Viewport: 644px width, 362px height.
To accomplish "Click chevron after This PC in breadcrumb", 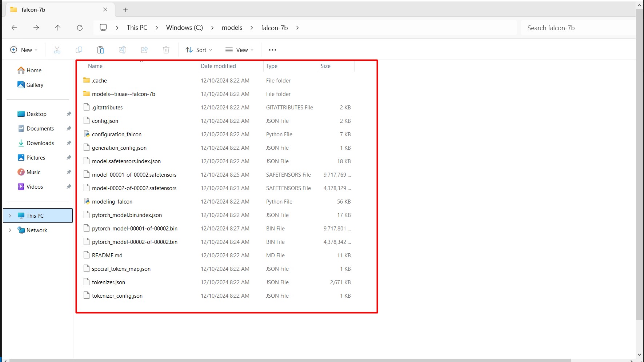I will click(x=157, y=28).
